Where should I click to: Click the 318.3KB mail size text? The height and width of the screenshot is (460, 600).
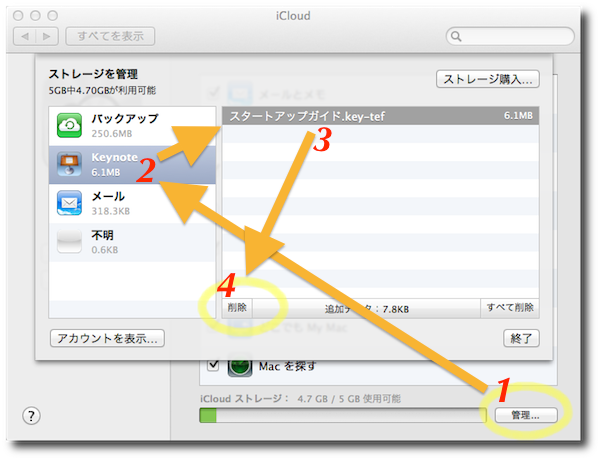[111, 211]
